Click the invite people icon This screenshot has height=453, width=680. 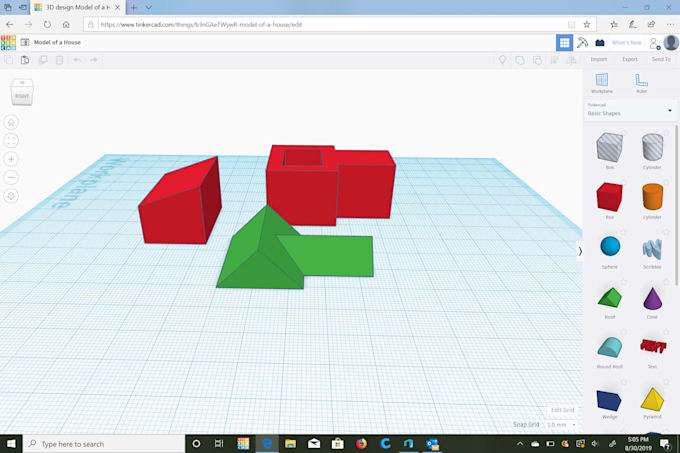(x=654, y=43)
